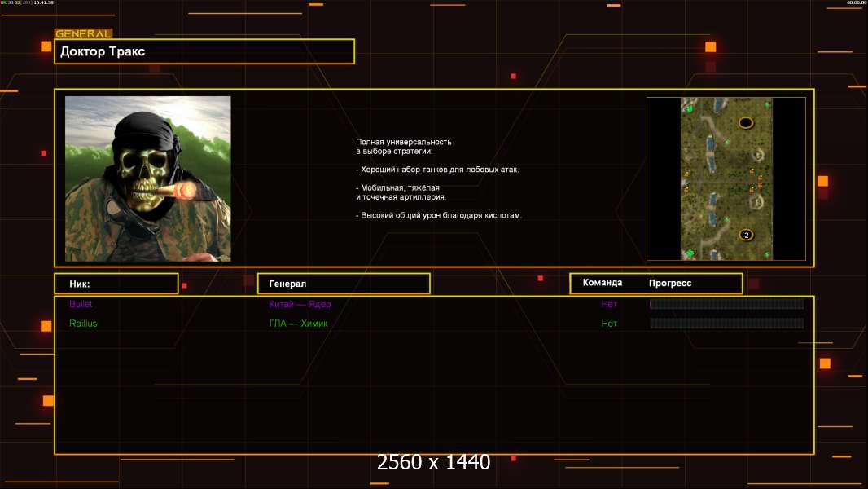Image resolution: width=868 pixels, height=489 pixels.
Task: Click the GENERAL label above the name
Action: [x=83, y=33]
